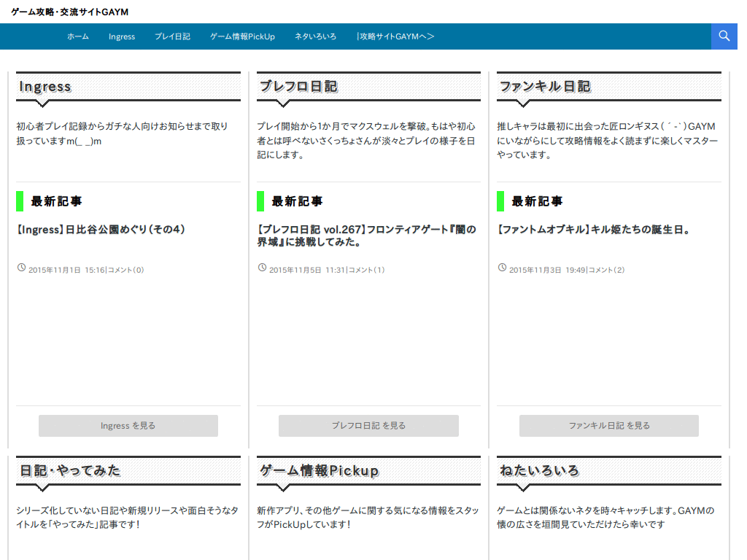Click the コメント(2) link under ファンキル article

(x=607, y=270)
